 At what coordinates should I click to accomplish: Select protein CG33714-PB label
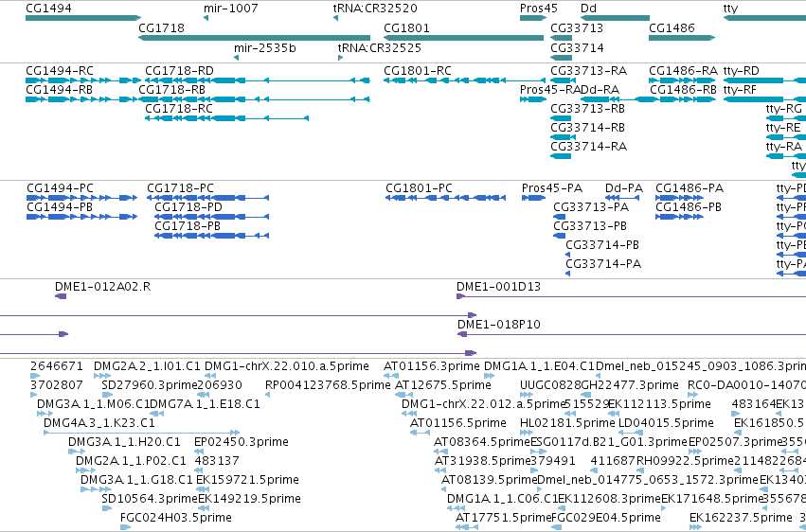pyautogui.click(x=602, y=245)
